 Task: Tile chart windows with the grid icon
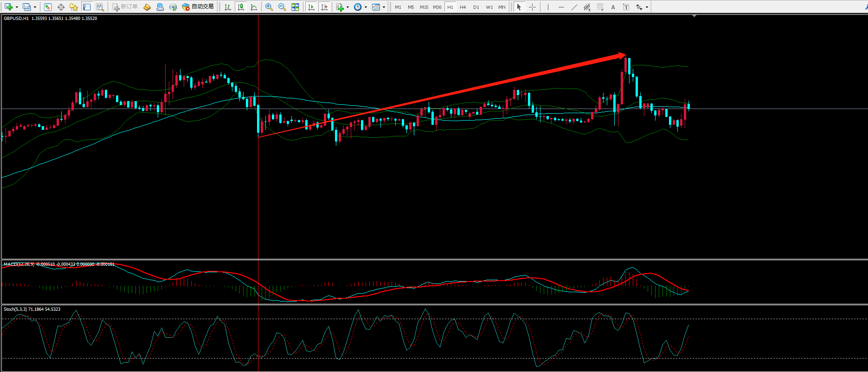point(295,7)
